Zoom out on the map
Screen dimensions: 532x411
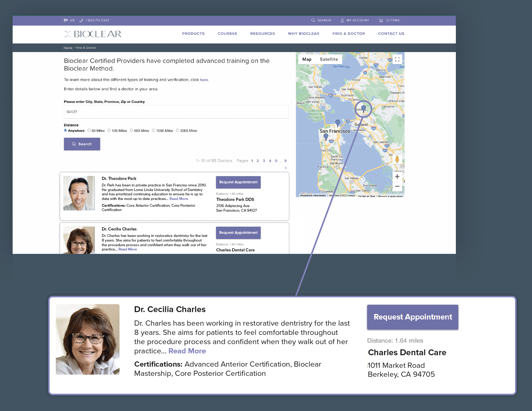(397, 186)
